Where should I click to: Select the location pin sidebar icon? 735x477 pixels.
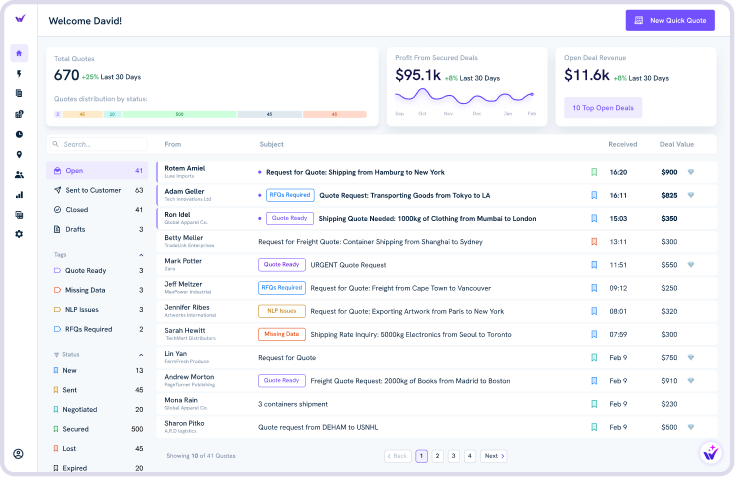point(19,154)
